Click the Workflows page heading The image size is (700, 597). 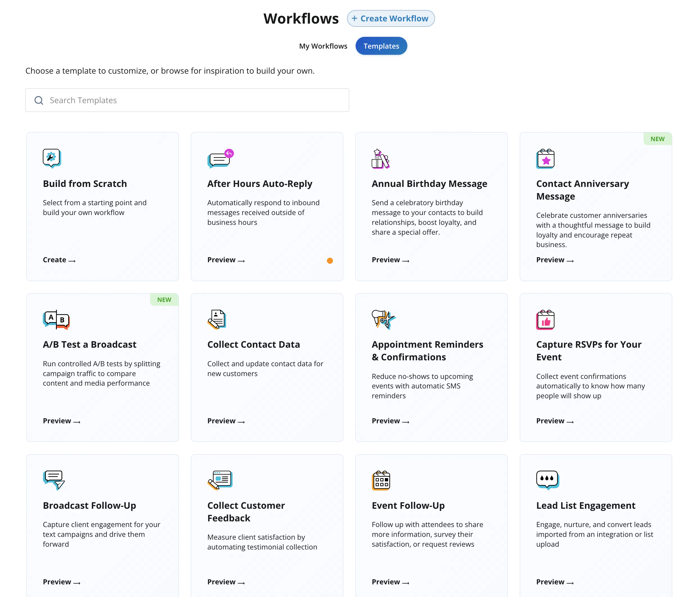(301, 19)
